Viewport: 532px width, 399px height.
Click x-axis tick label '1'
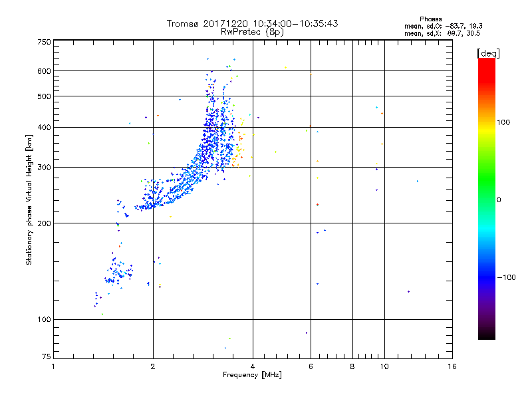(x=53, y=366)
